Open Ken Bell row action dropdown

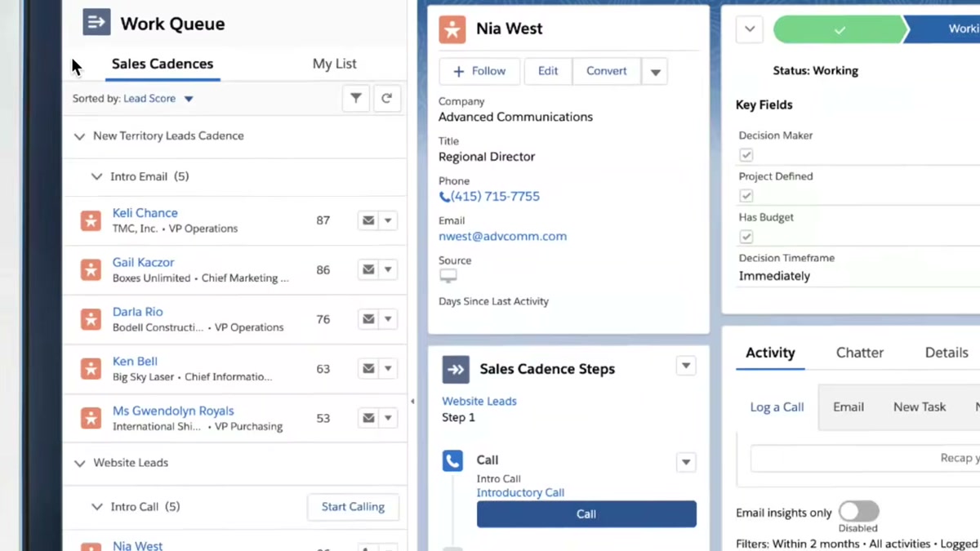click(x=388, y=369)
